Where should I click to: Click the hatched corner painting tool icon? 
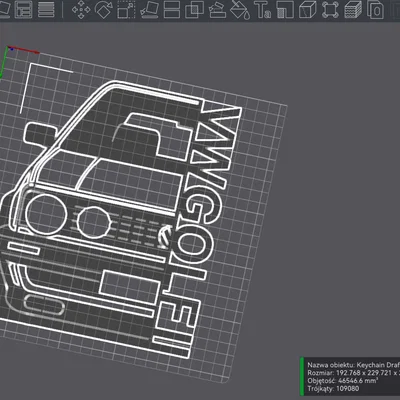[285, 9]
